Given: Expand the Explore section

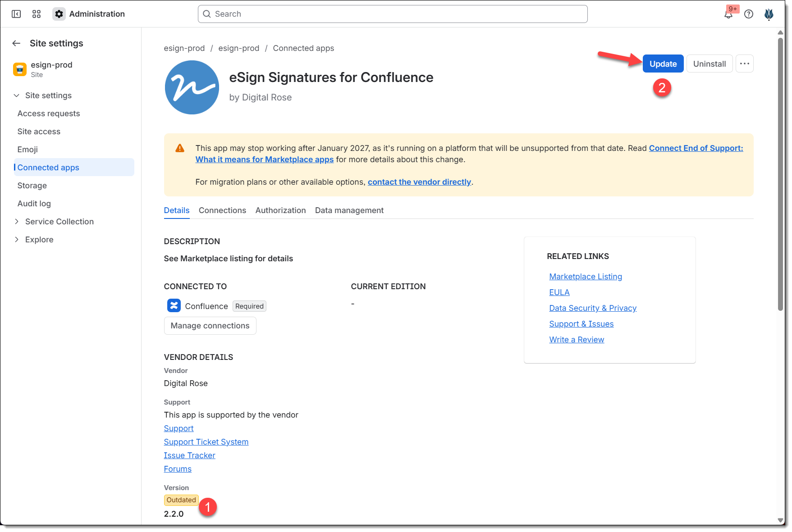Looking at the screenshot, I should click(17, 240).
